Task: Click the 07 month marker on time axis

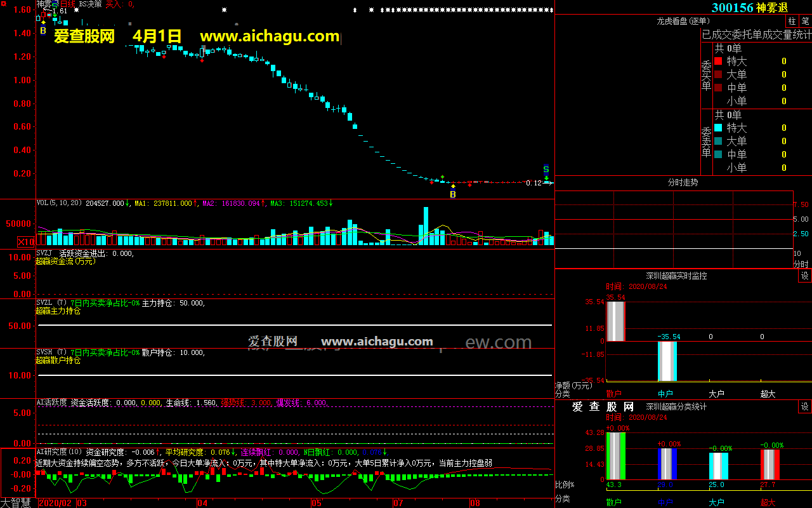Action: click(398, 503)
